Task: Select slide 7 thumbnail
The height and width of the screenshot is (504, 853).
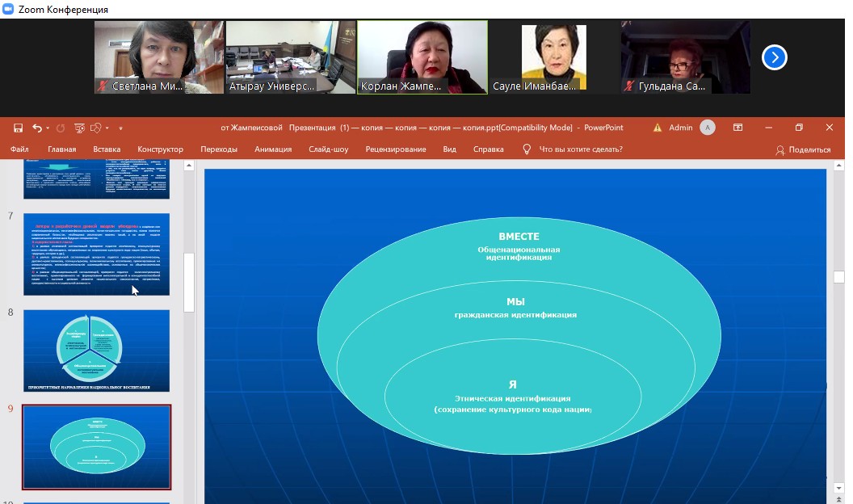Action: click(x=96, y=254)
